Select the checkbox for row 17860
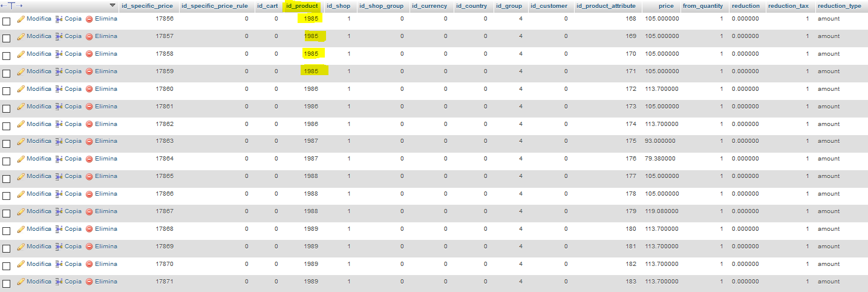868x292 pixels. 7,91
